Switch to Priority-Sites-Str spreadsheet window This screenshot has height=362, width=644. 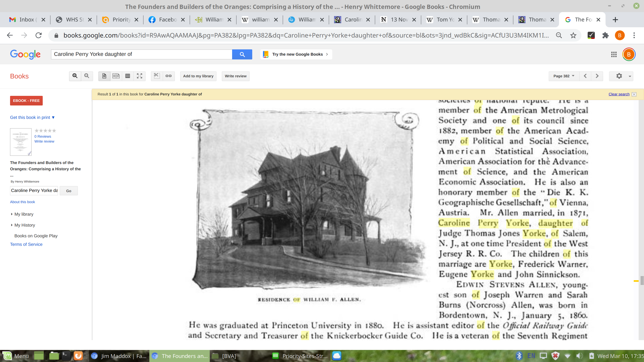pyautogui.click(x=300, y=356)
